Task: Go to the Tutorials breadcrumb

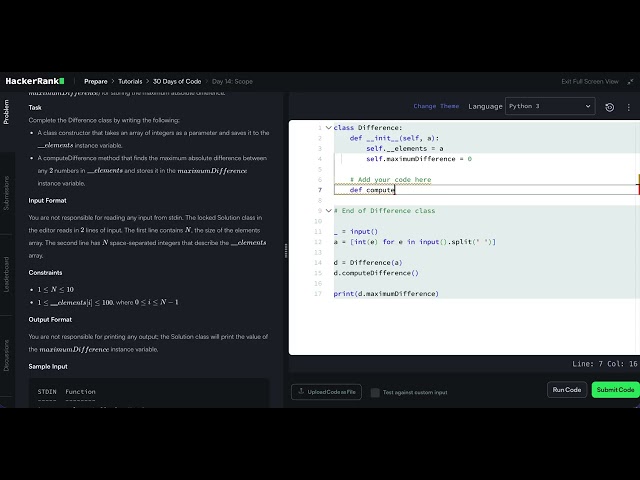Action: click(x=130, y=82)
